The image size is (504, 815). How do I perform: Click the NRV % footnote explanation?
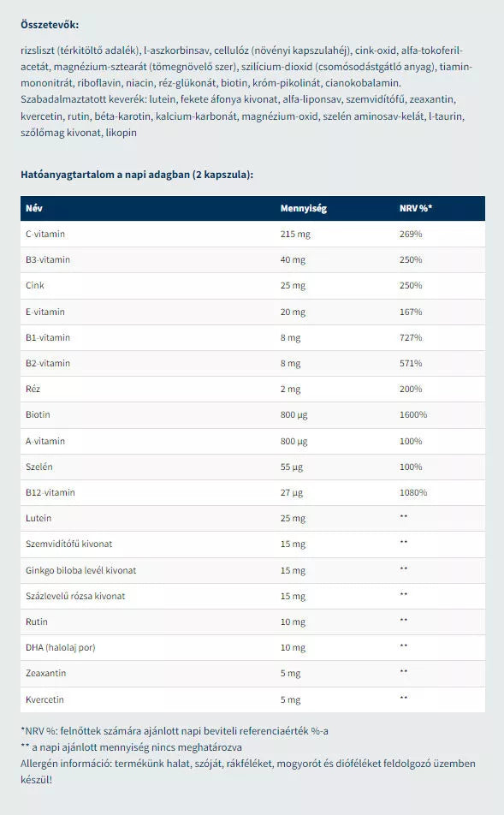click(x=175, y=731)
